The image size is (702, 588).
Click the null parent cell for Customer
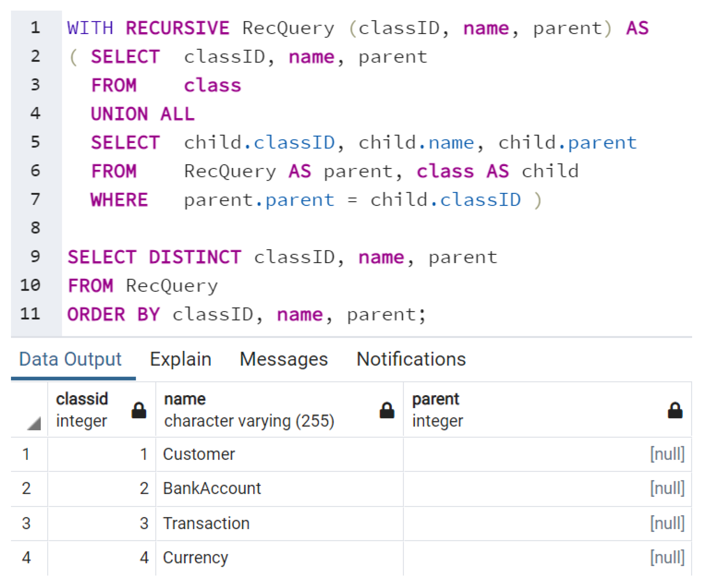point(666,454)
